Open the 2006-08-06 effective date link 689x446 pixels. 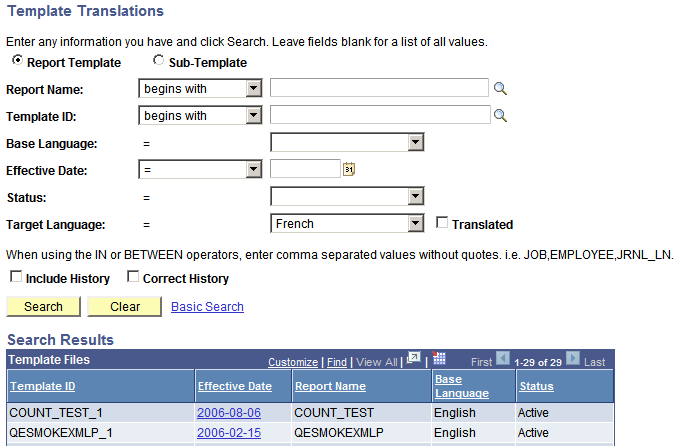[x=229, y=411]
